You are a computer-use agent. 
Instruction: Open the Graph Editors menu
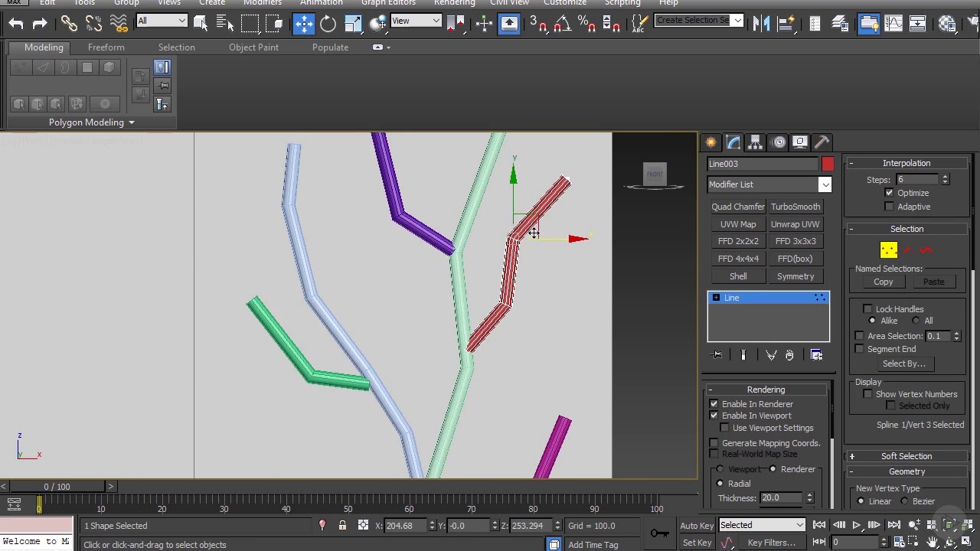tap(389, 3)
